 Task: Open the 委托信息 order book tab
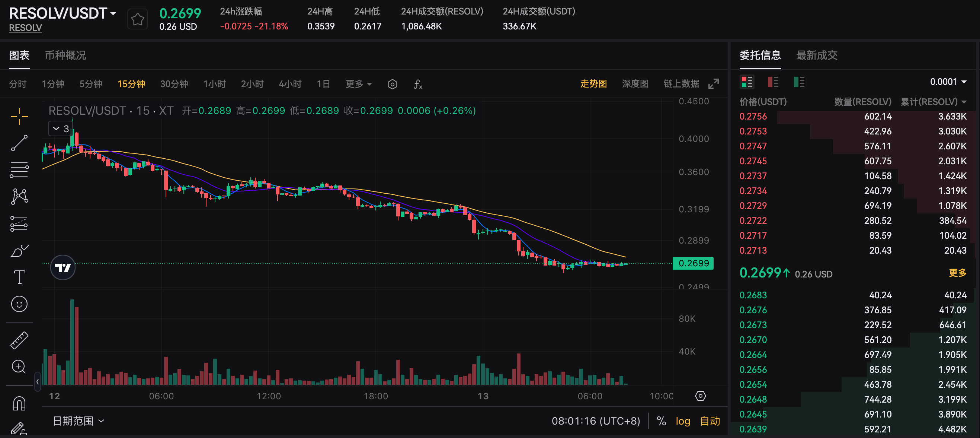tap(760, 55)
